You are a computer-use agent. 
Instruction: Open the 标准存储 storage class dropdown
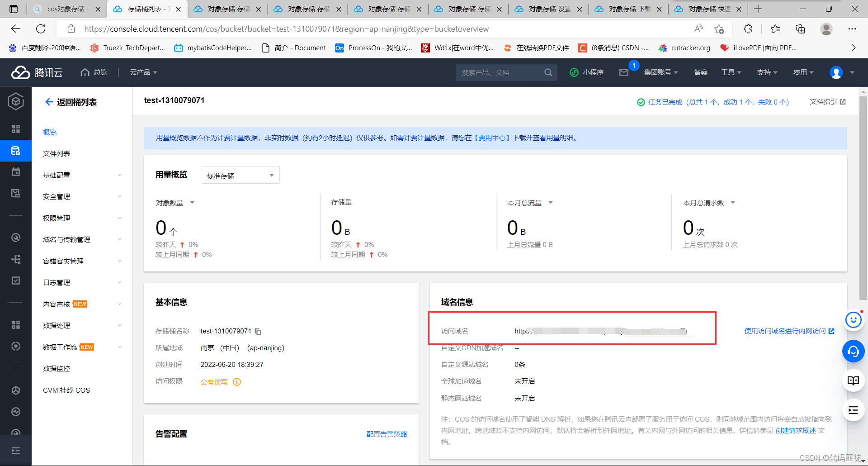click(x=240, y=175)
